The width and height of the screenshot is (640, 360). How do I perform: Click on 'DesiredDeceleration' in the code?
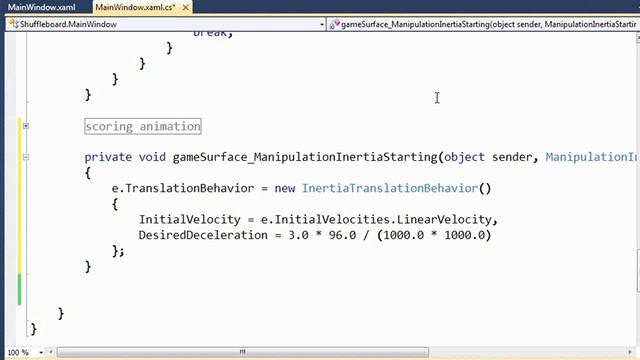pos(203,235)
